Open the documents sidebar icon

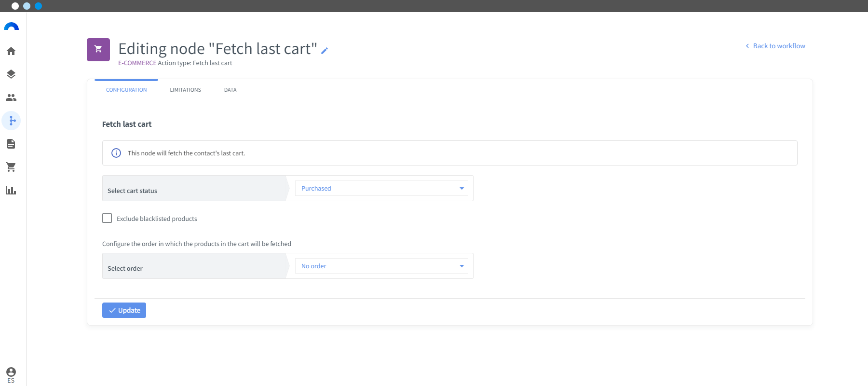tap(11, 144)
